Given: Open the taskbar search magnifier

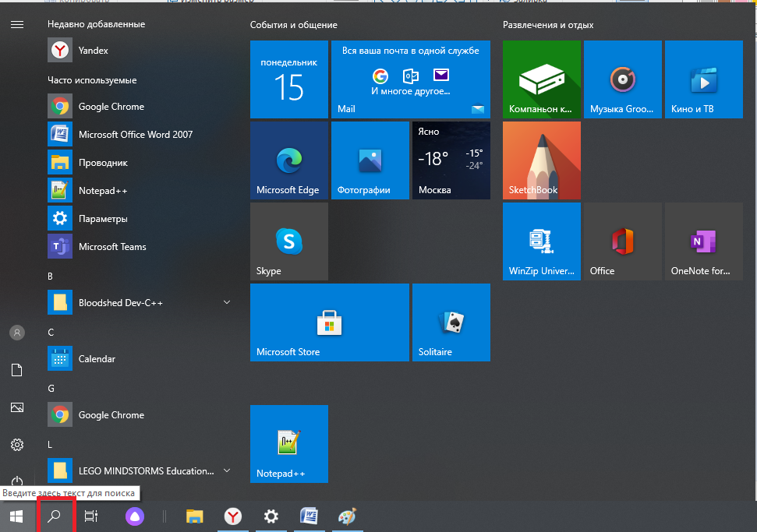Looking at the screenshot, I should point(55,516).
